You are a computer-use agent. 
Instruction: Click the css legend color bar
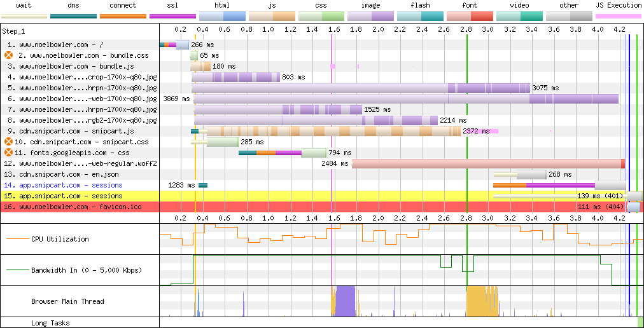pos(321,17)
